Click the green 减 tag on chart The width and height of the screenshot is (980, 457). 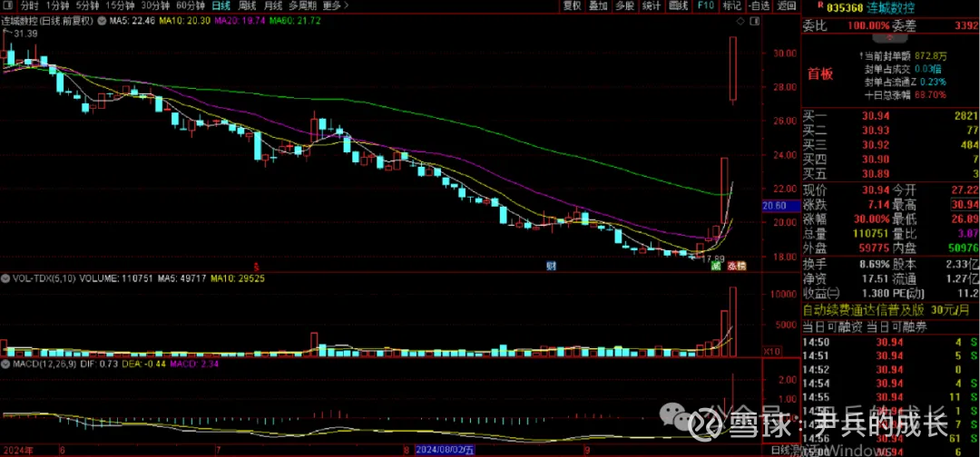(x=716, y=266)
